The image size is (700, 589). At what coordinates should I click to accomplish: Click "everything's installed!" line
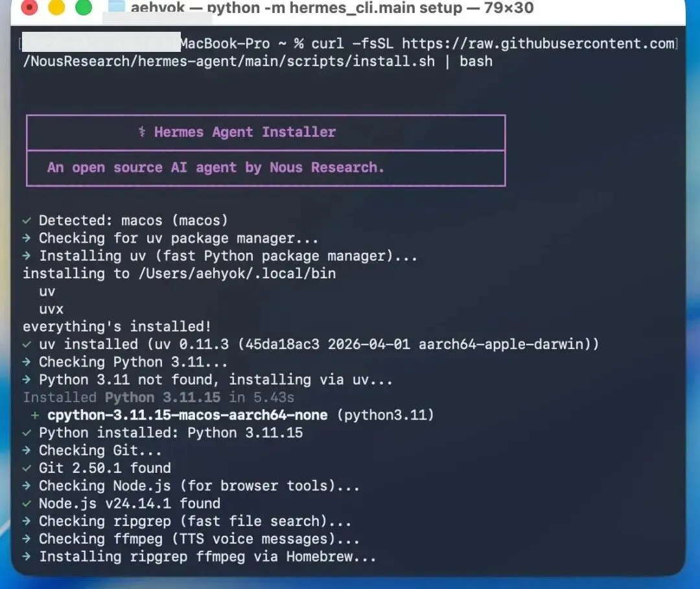coord(117,326)
